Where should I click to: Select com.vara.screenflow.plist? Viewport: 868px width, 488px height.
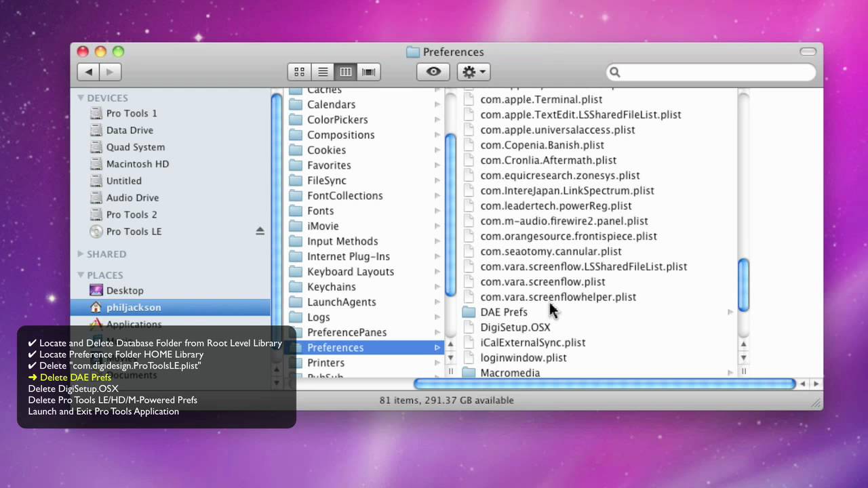(x=542, y=282)
